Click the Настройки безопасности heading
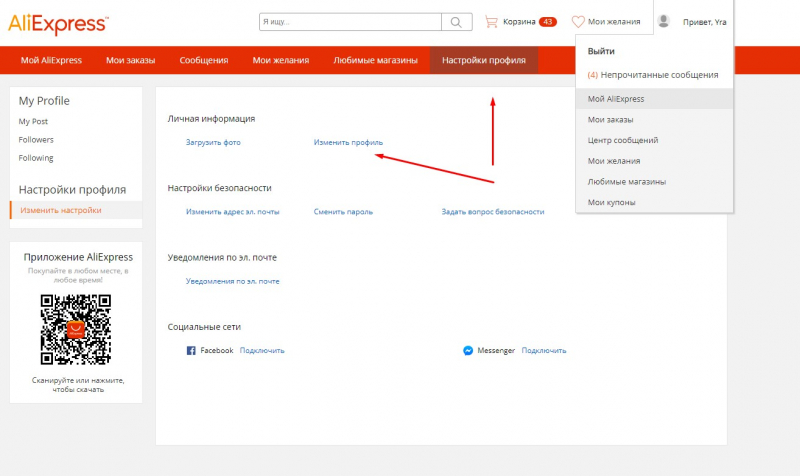Viewport: 800px width, 476px height. [219, 188]
